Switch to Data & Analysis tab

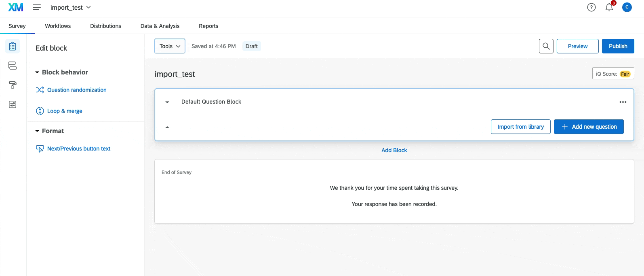coord(160,26)
